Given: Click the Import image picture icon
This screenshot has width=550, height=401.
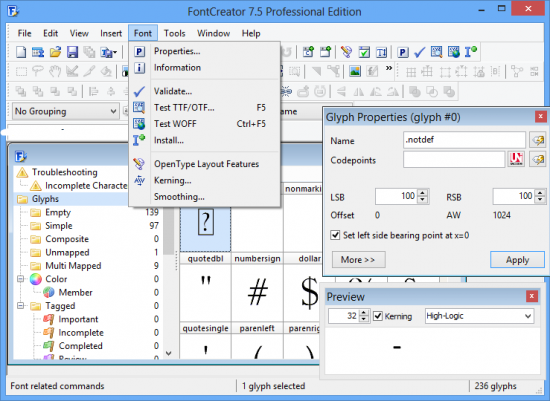Looking at the screenshot, I should [x=355, y=71].
